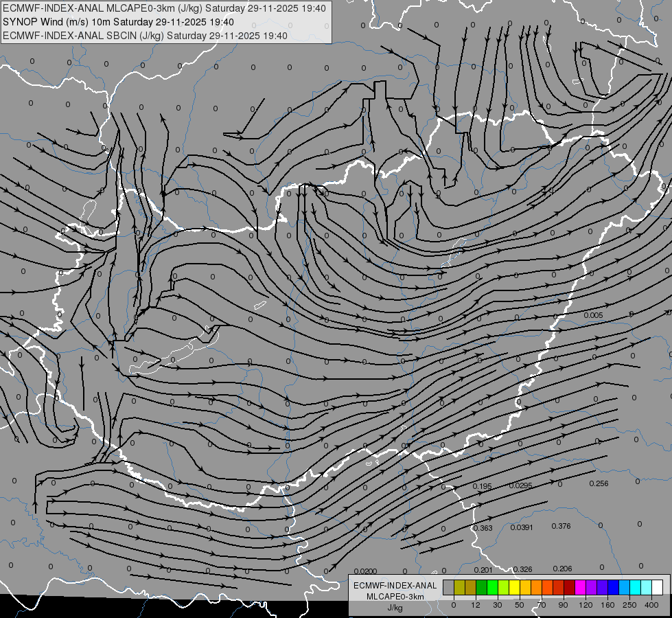Click the map value 0.256
The width and height of the screenshot is (672, 618).
click(x=599, y=483)
